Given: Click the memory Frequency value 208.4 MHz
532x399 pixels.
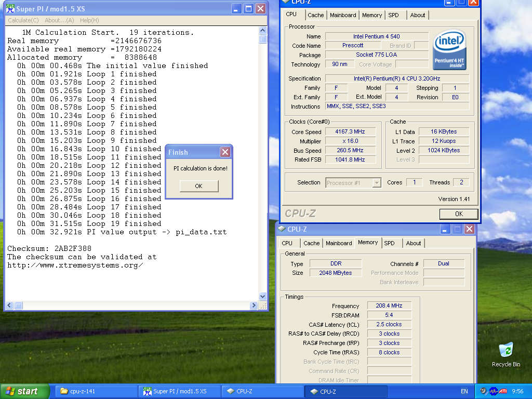Looking at the screenshot, I should (389, 305).
